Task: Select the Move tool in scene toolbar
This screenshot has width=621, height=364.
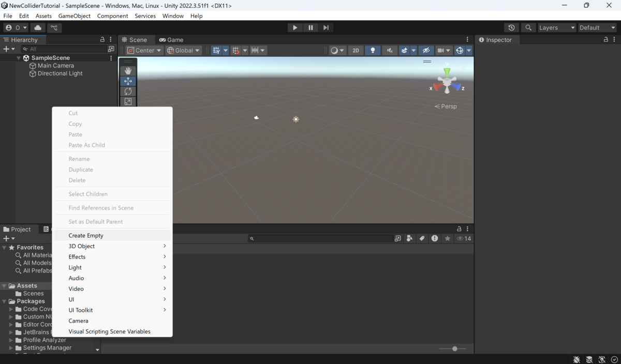Action: (x=128, y=81)
